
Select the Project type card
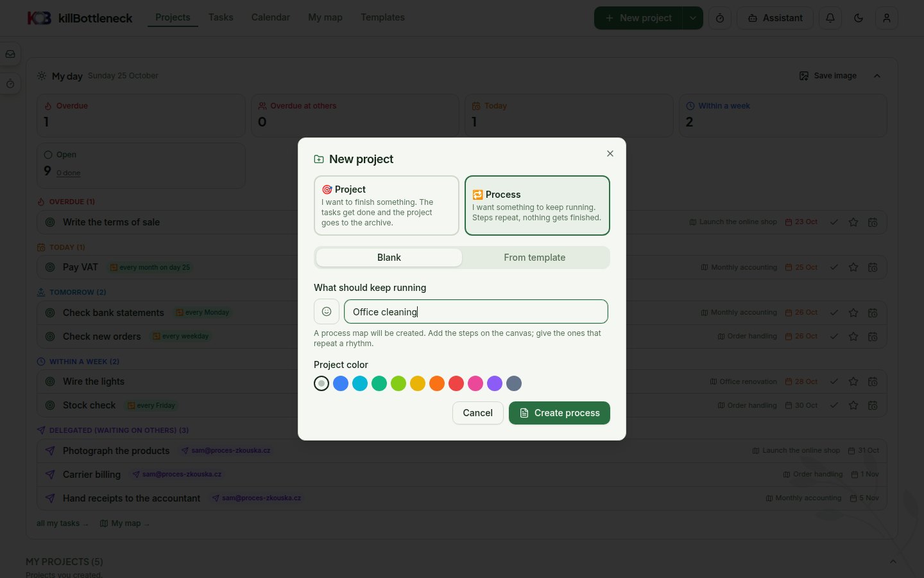click(386, 206)
